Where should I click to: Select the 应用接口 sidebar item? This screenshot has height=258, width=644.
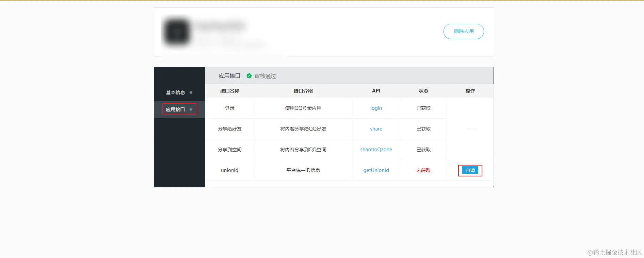coord(179,109)
